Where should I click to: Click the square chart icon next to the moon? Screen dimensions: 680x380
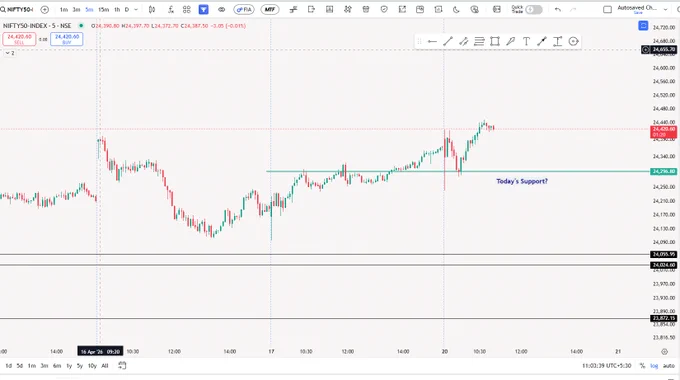pyautogui.click(x=438, y=10)
